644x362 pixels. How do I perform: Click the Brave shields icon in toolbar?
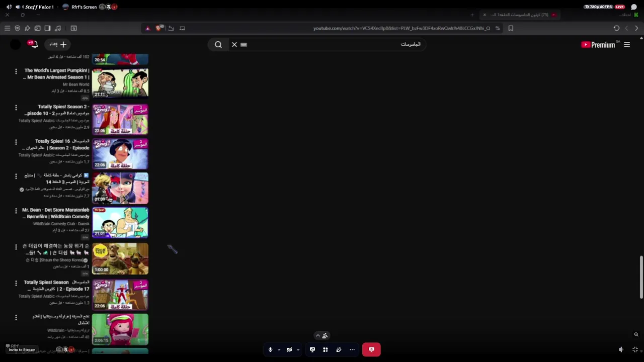coord(17,28)
